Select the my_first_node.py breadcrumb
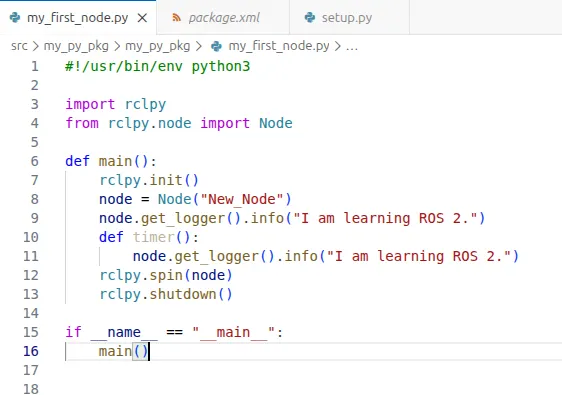The height and width of the screenshot is (395, 562). click(x=279, y=46)
